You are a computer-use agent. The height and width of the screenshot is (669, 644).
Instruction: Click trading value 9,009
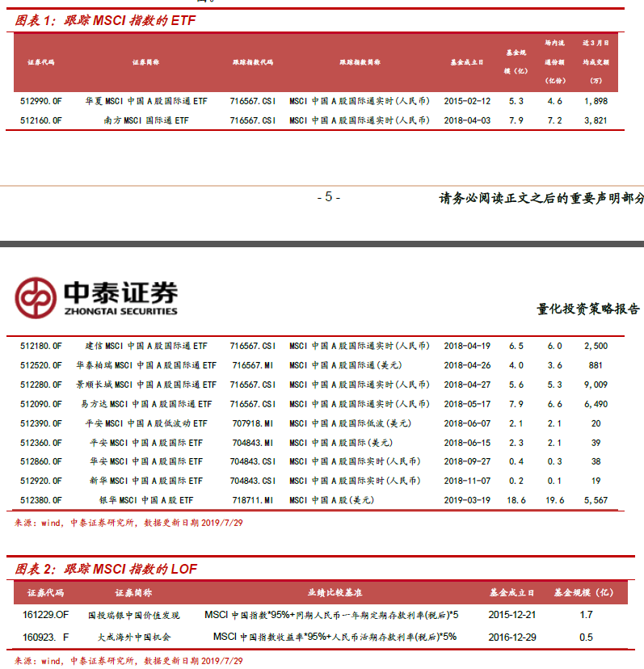pos(596,385)
